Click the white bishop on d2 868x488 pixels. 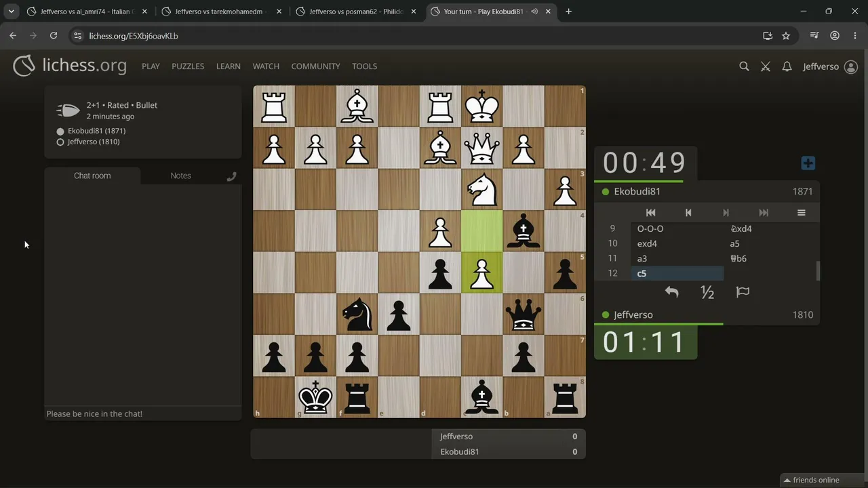[x=440, y=148]
